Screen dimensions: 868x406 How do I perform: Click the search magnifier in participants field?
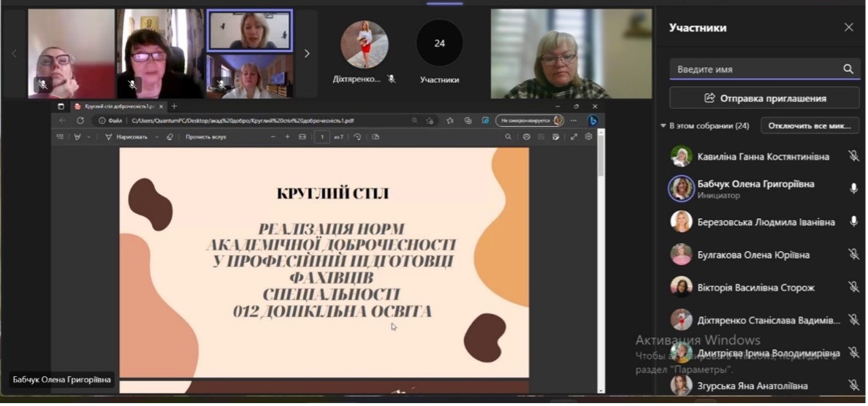[x=848, y=69]
